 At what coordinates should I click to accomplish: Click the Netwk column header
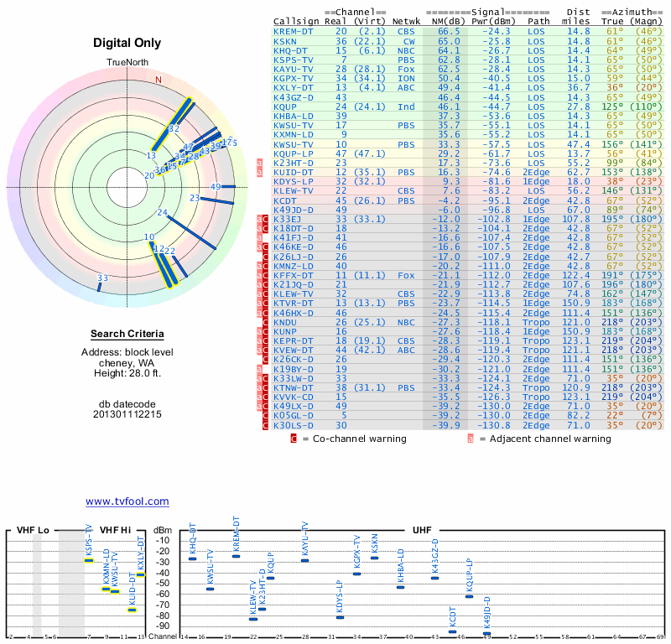tap(406, 22)
